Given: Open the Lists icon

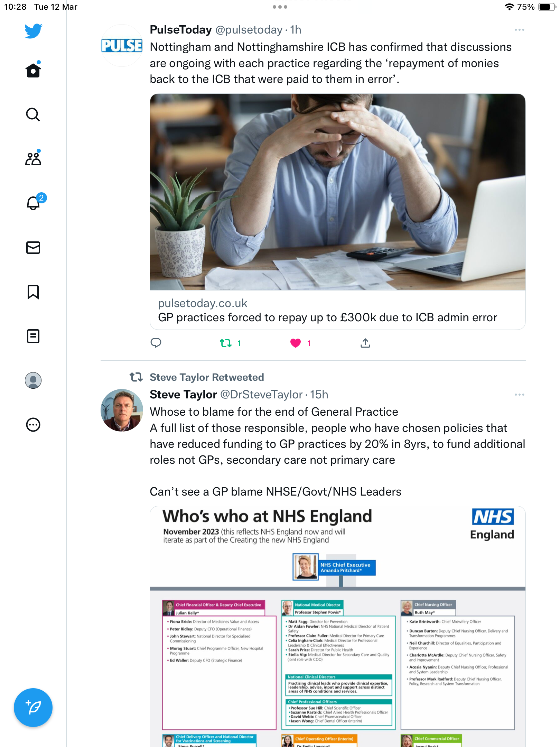Looking at the screenshot, I should coord(33,336).
